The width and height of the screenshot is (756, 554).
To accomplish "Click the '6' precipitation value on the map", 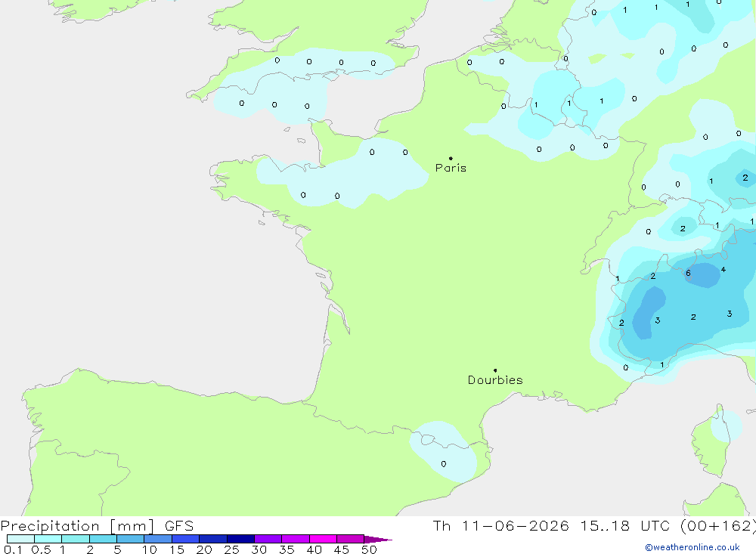I will pyautogui.click(x=688, y=274).
